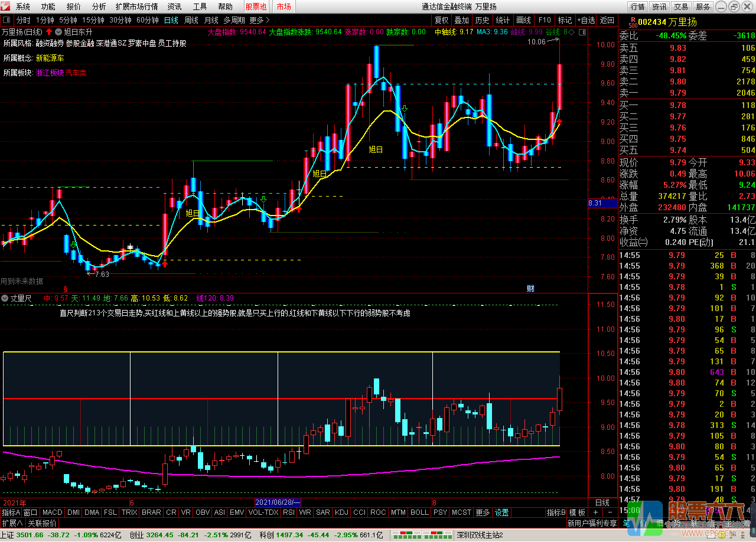
Task: Click the R500 badge beside stock code
Action: [634, 22]
